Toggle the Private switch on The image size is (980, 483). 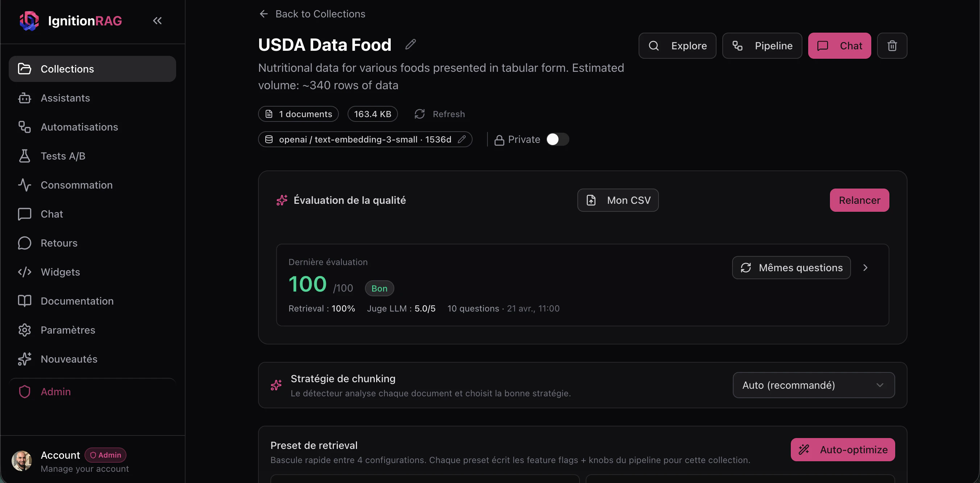(x=558, y=139)
